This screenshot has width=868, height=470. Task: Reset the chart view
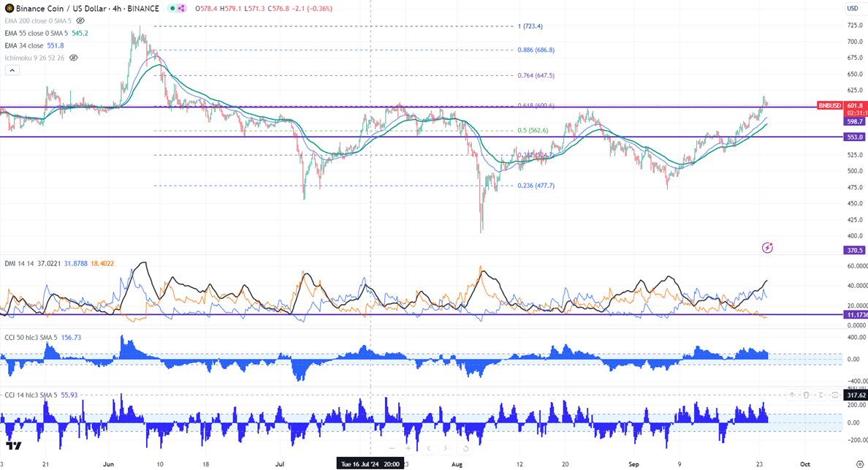coord(465,448)
